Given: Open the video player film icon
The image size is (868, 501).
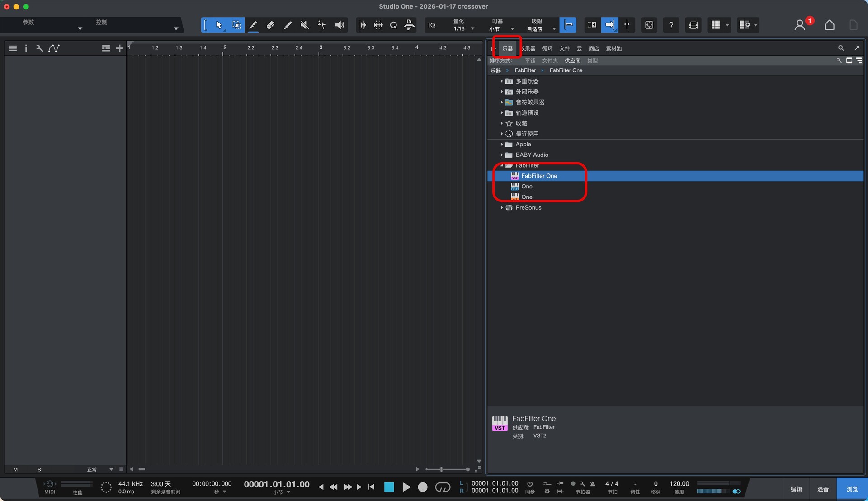Looking at the screenshot, I should coord(693,25).
